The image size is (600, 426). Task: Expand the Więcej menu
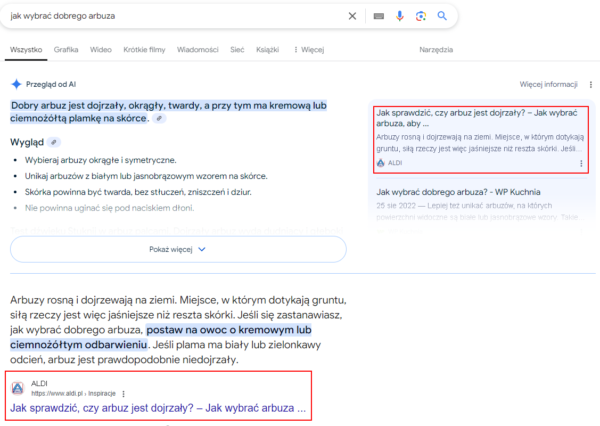[x=309, y=50]
